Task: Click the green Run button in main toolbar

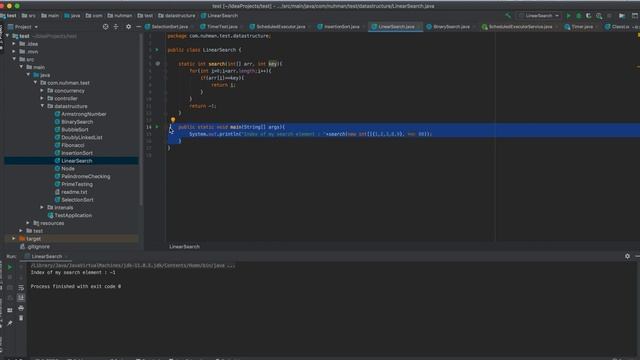Action: (x=568, y=16)
